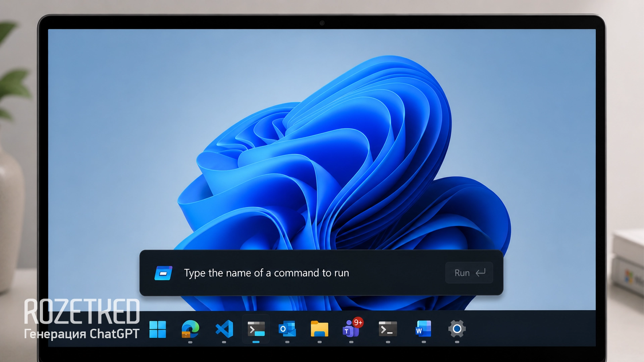The image size is (644, 362).
Task: Open File Explorer folder icon
Action: 319,329
